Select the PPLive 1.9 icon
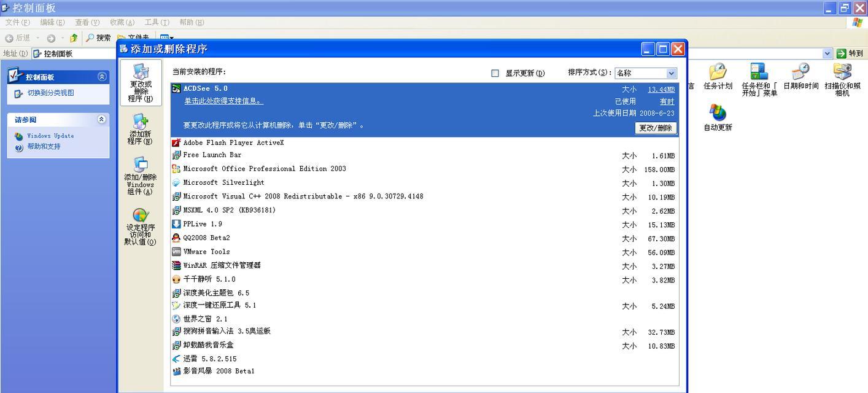The image size is (868, 393). point(176,224)
